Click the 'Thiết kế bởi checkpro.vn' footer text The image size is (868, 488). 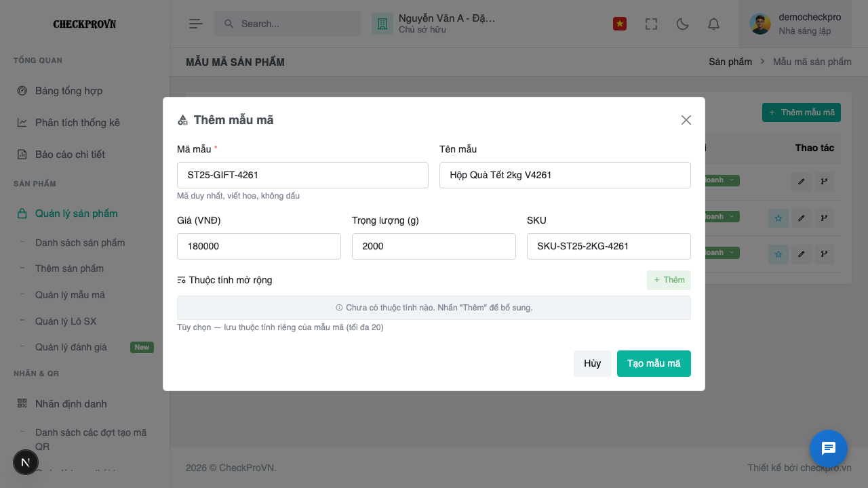coord(800,468)
